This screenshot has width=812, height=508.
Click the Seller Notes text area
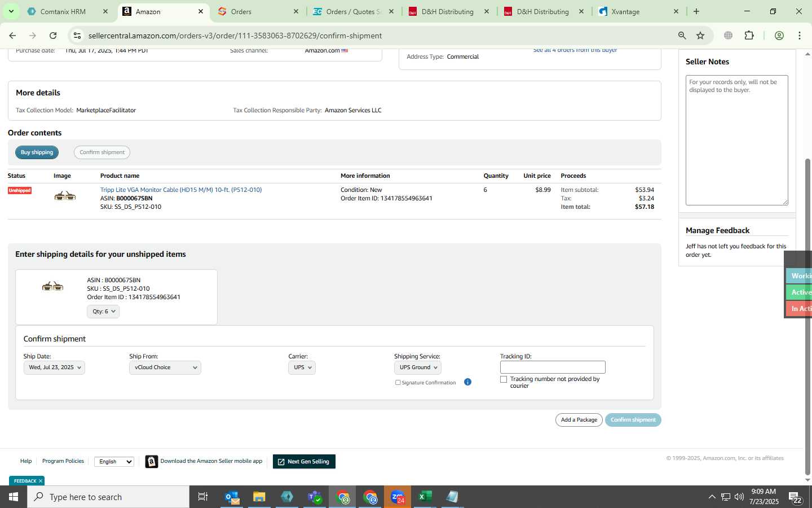click(737, 140)
